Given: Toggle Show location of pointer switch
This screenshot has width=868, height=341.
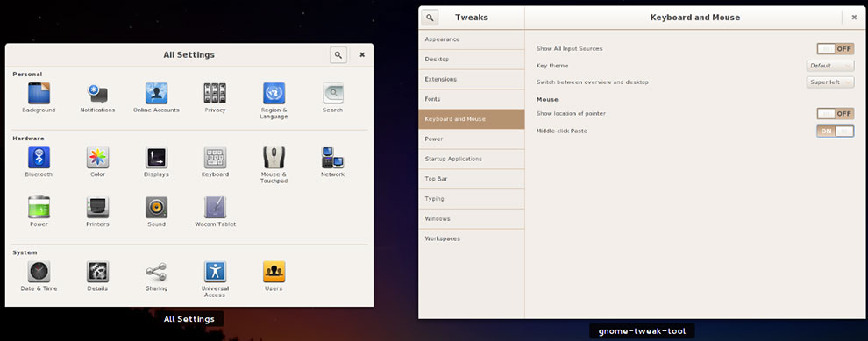Looking at the screenshot, I should coord(836,113).
